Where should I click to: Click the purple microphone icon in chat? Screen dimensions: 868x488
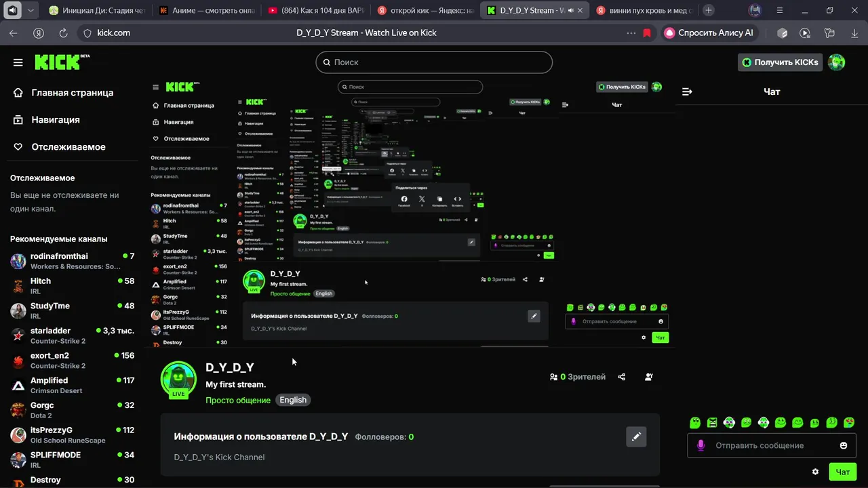701,445
